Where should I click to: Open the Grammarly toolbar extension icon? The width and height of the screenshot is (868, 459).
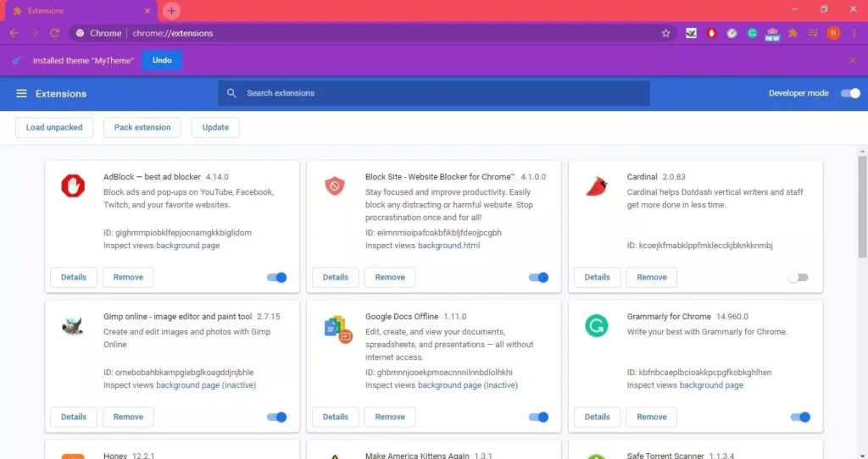point(752,33)
